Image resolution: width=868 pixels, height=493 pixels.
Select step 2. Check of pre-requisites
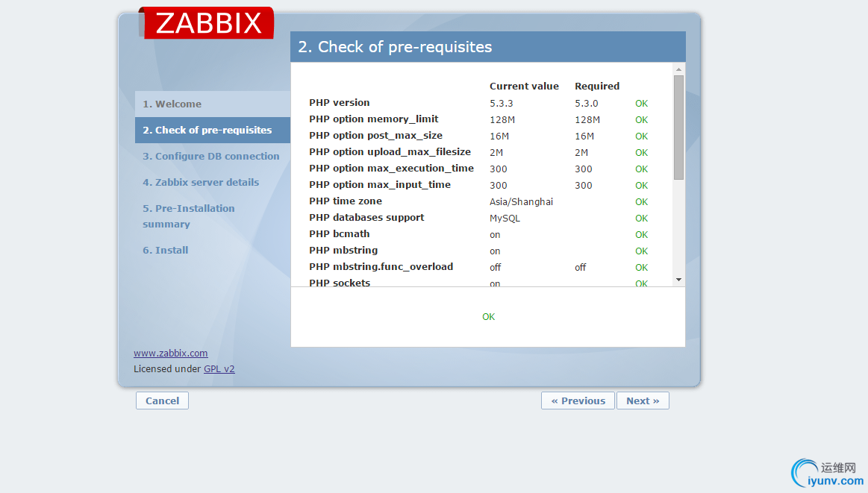(x=213, y=130)
